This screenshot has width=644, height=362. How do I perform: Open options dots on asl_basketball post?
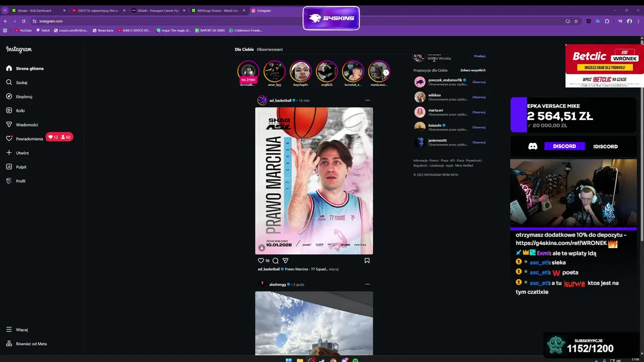point(367,101)
